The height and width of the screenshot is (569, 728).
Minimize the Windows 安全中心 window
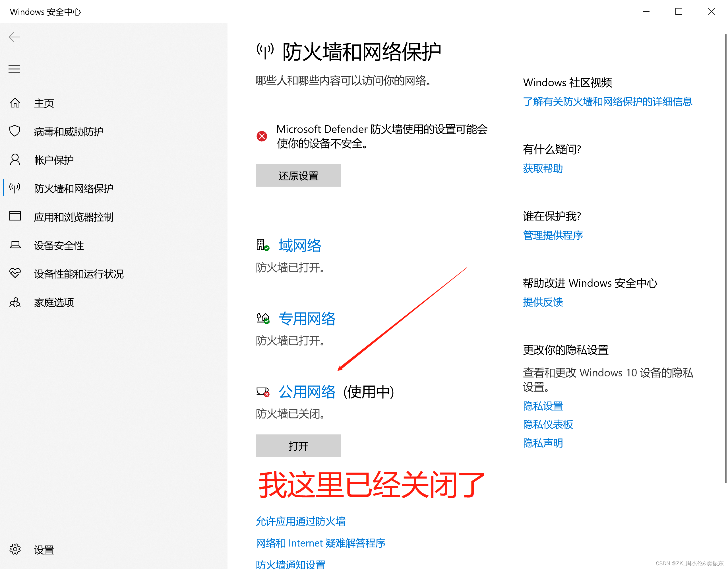click(x=646, y=11)
